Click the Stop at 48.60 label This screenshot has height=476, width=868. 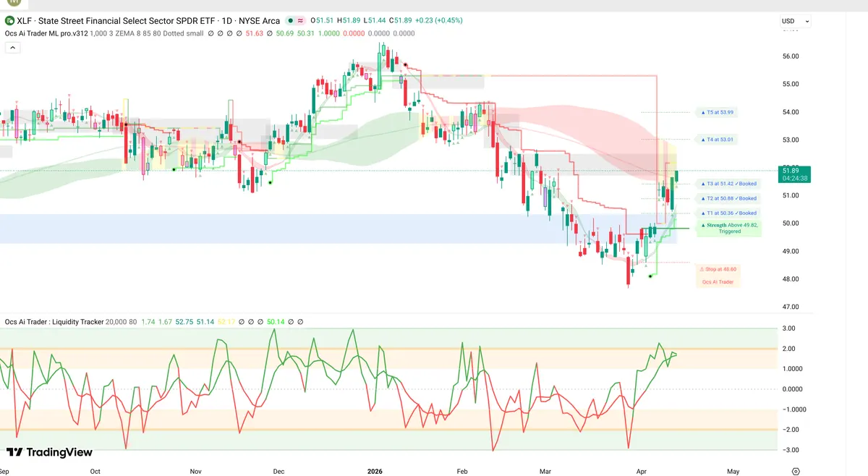(717, 268)
